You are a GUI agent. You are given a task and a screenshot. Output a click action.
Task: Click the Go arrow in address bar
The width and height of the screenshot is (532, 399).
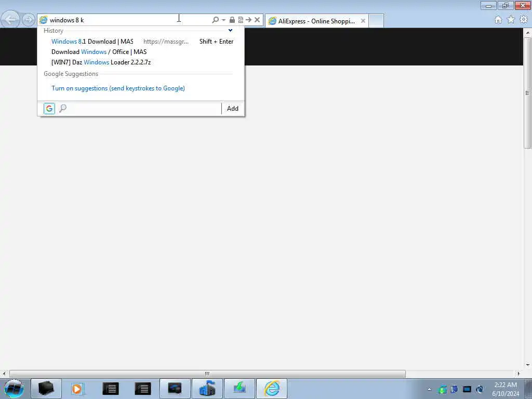pos(249,20)
